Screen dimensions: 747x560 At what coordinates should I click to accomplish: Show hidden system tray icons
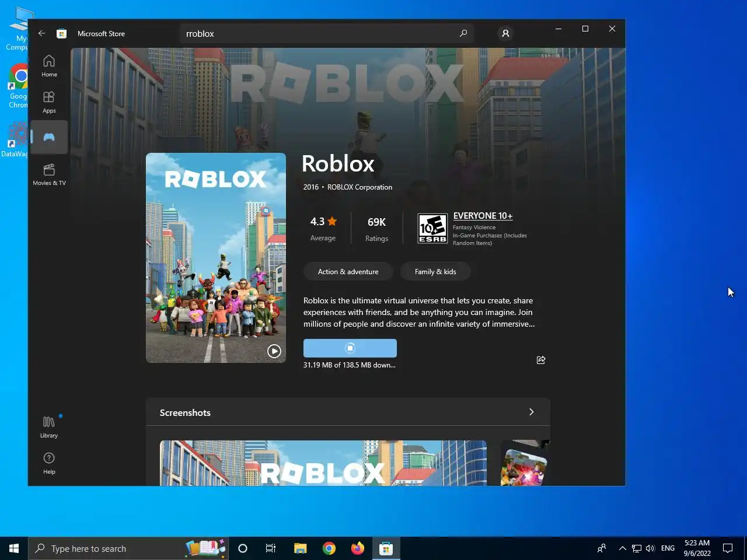pyautogui.click(x=622, y=548)
